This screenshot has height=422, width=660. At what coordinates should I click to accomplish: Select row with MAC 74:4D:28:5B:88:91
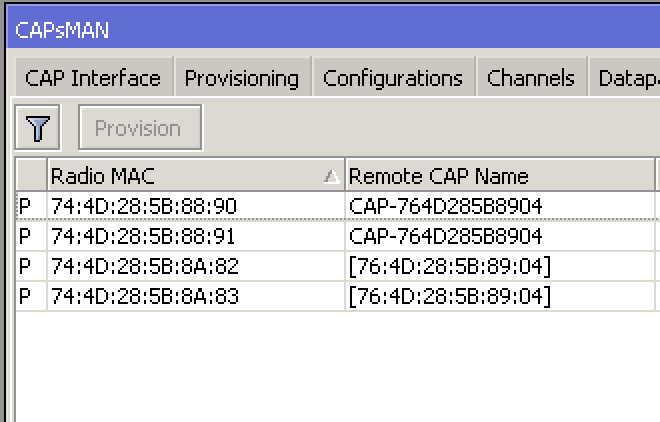click(x=338, y=236)
